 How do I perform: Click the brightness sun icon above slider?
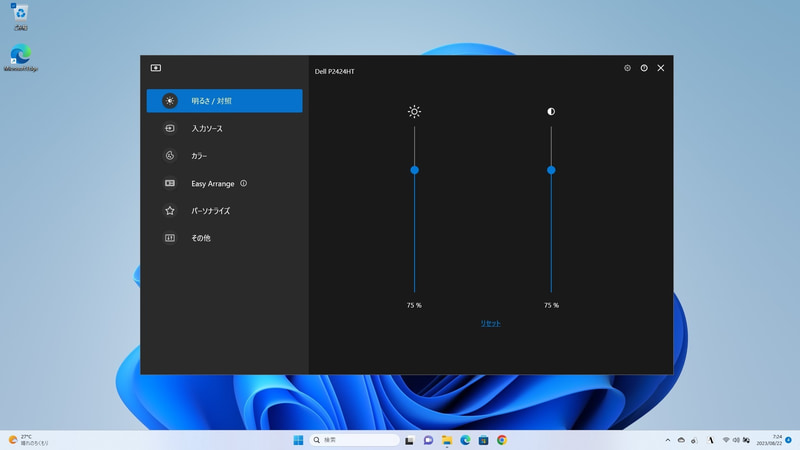tap(414, 111)
